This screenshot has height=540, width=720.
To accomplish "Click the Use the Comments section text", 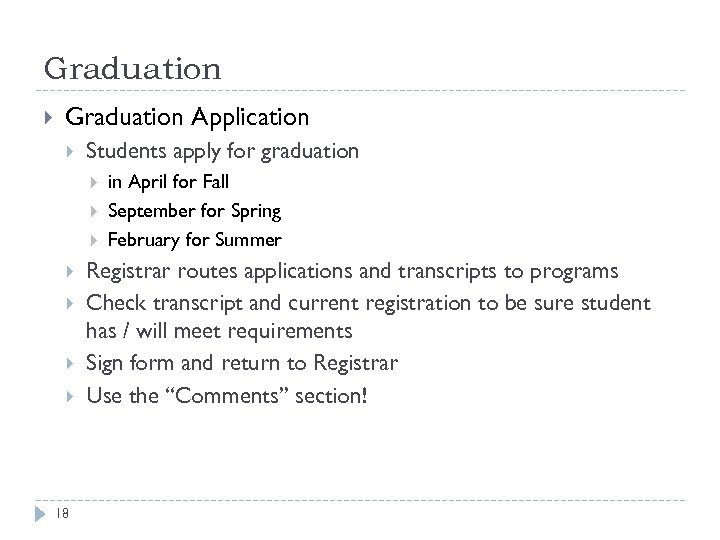I will point(227,396).
